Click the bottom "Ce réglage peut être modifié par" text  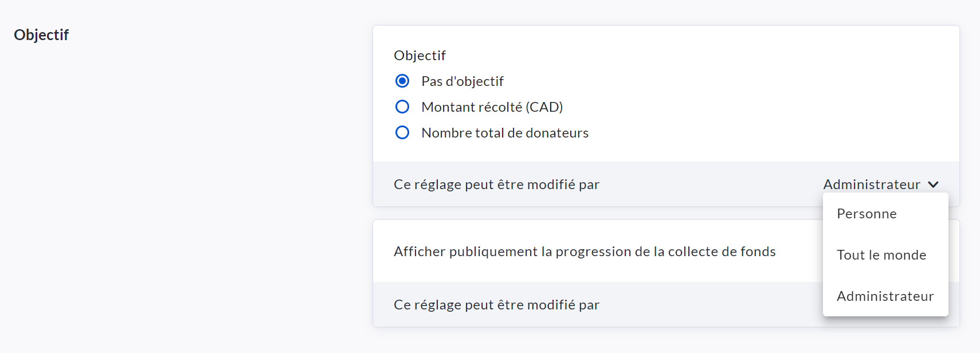(496, 305)
